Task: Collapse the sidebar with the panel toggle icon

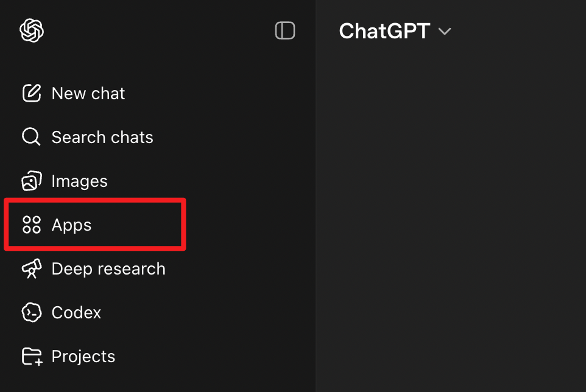Action: 285,30
